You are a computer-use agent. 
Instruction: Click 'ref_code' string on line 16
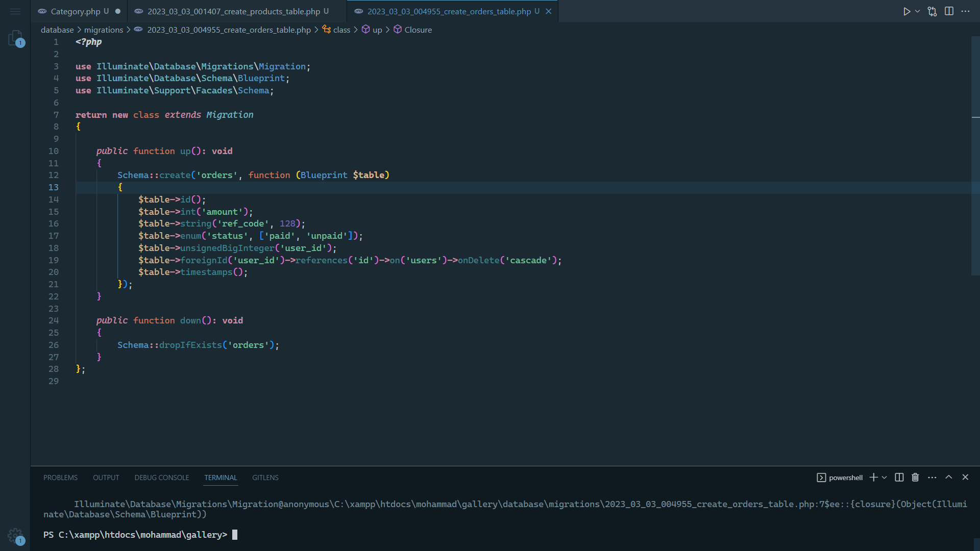pyautogui.click(x=243, y=223)
